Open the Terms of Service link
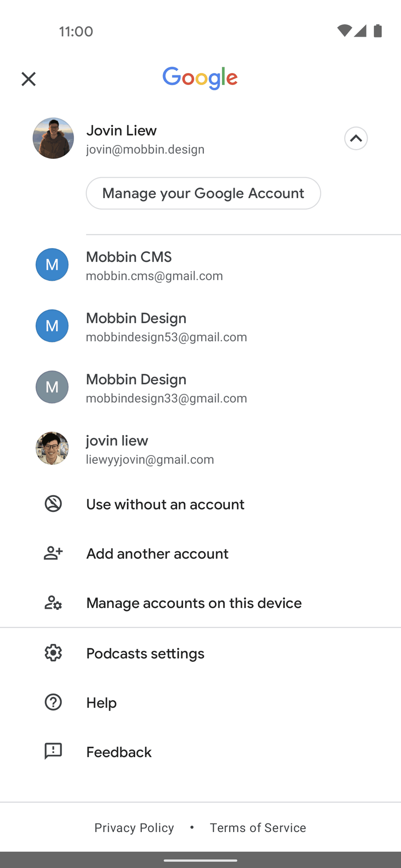 [258, 828]
